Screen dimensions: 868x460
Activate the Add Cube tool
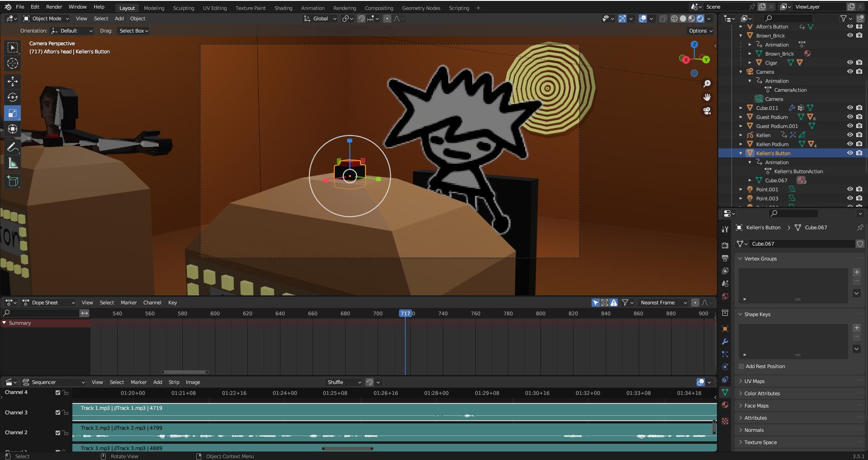point(12,181)
